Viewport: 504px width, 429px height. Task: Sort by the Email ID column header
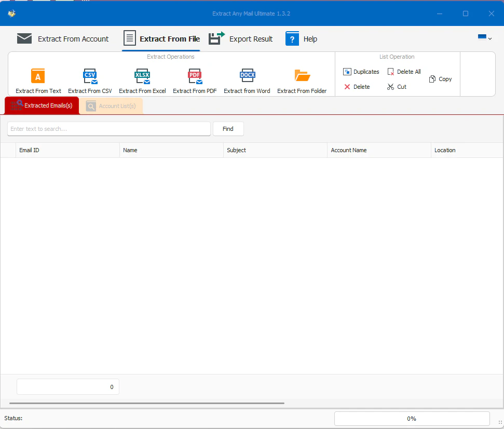pyautogui.click(x=67, y=150)
